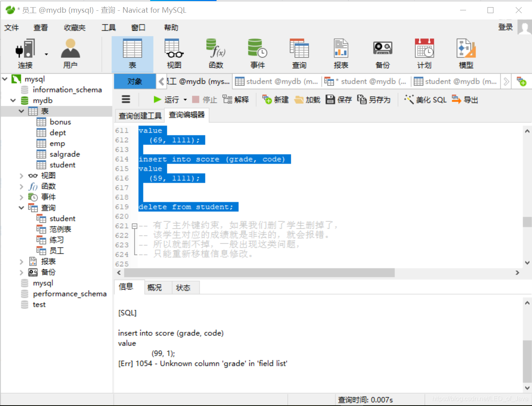Select salgrade table in tree
The image size is (532, 406).
tap(65, 154)
